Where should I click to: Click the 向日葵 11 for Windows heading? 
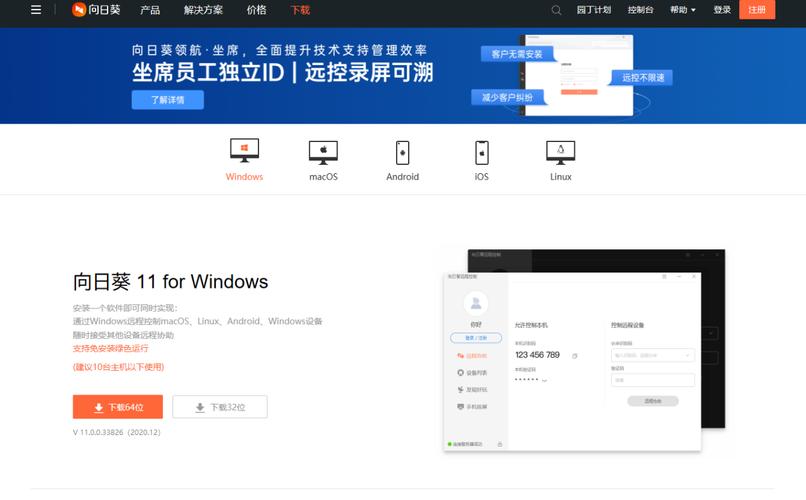coord(171,282)
